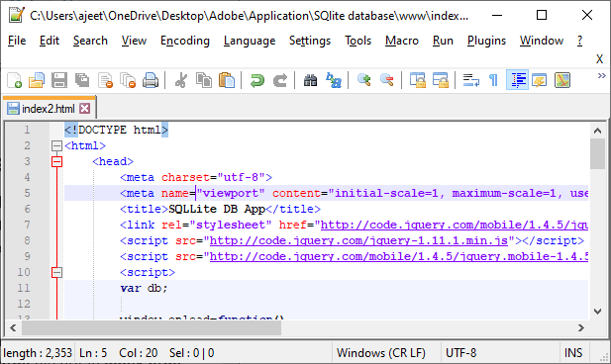The image size is (611, 364).
Task: Toggle word wrap toolbar icon
Action: click(x=470, y=80)
